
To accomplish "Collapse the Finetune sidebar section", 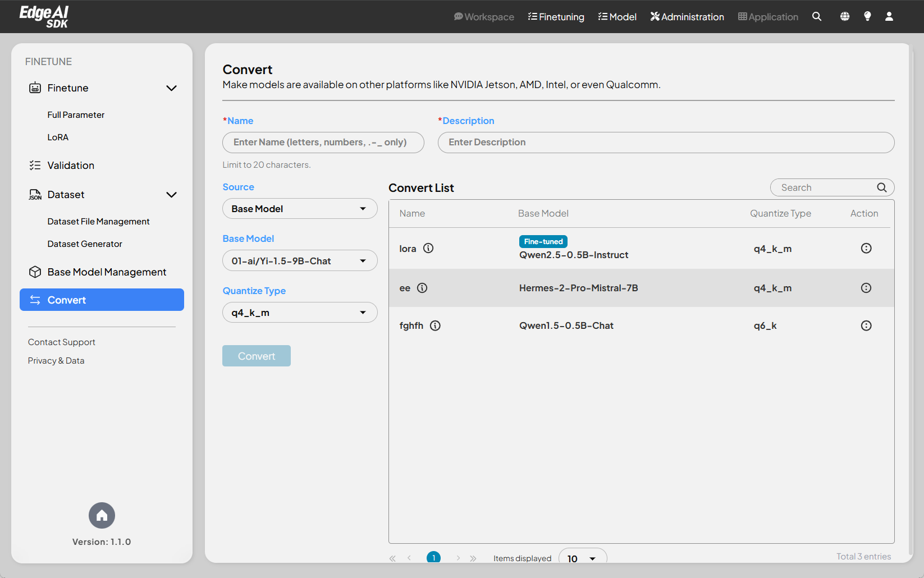I will click(x=171, y=88).
